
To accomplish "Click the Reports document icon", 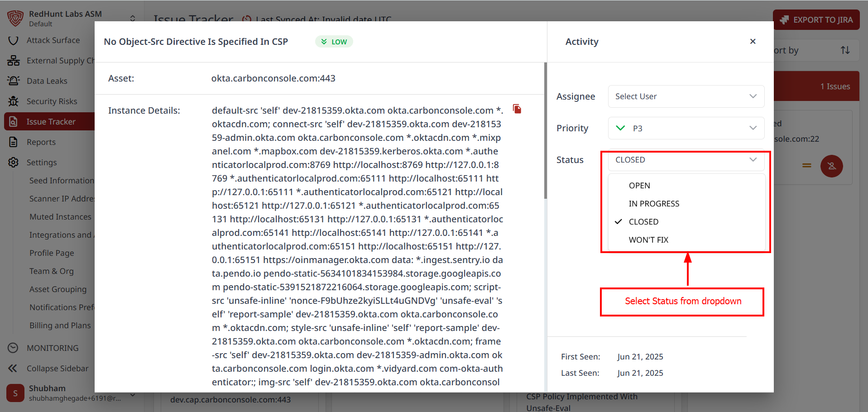I will coord(14,142).
